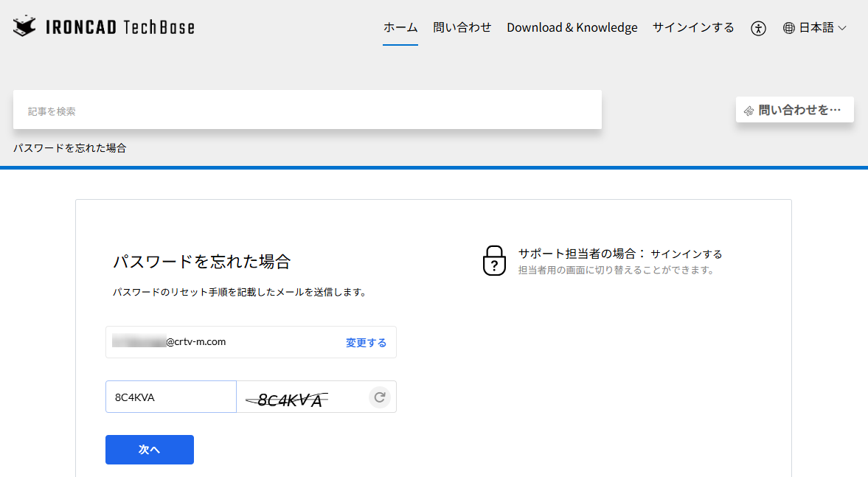Click the ticket icon on 問い合わせを button

749,111
